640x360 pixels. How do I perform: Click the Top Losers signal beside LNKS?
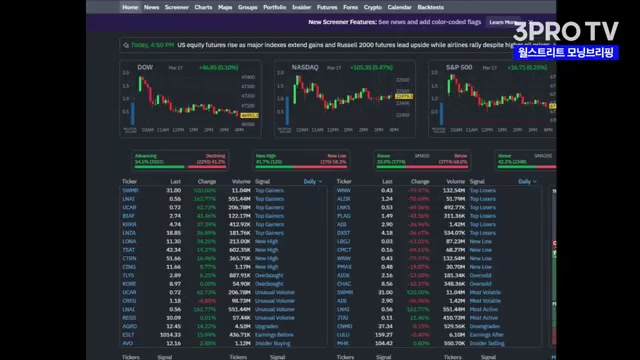click(x=482, y=207)
